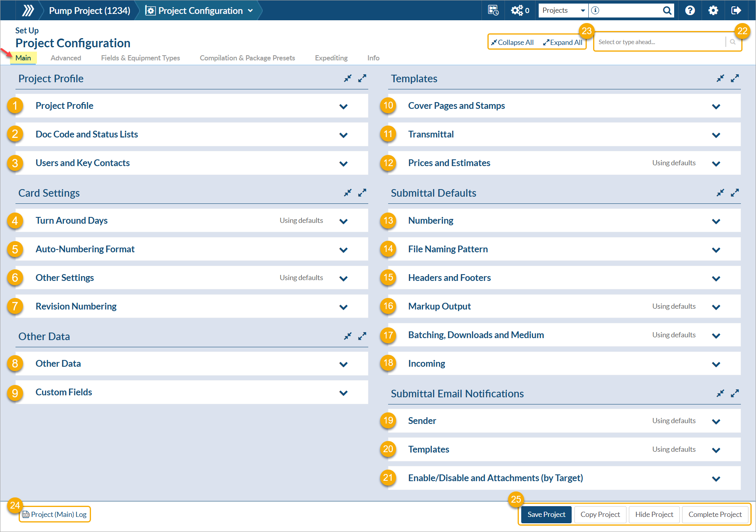
Task: Click the info icon in search box
Action: (x=595, y=10)
